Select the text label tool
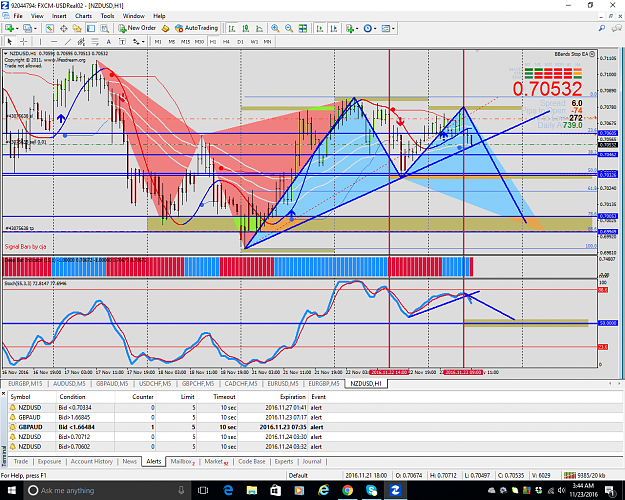Image resolution: width=625 pixels, height=500 pixels. (x=122, y=41)
